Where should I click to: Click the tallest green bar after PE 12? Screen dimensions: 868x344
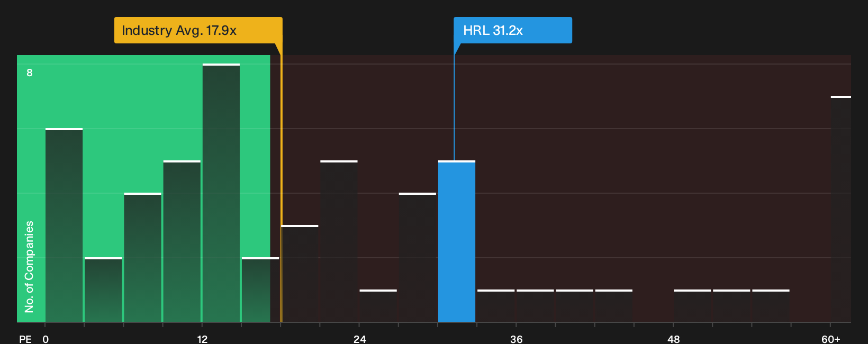pyautogui.click(x=221, y=193)
